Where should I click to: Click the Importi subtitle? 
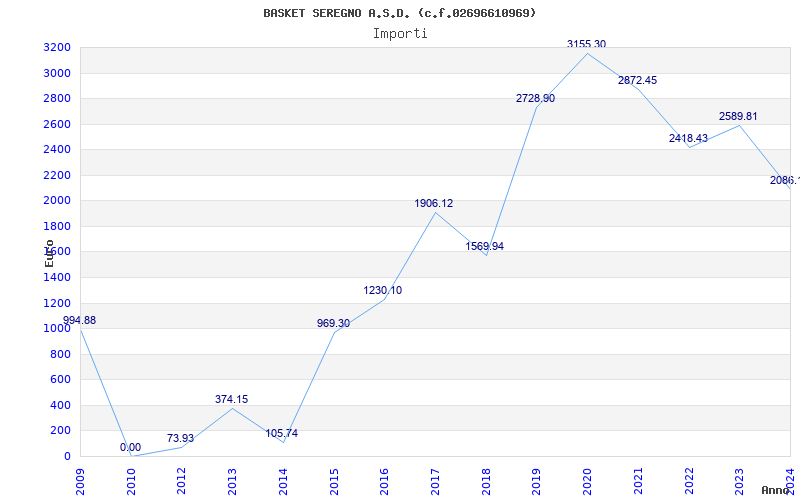(400, 34)
